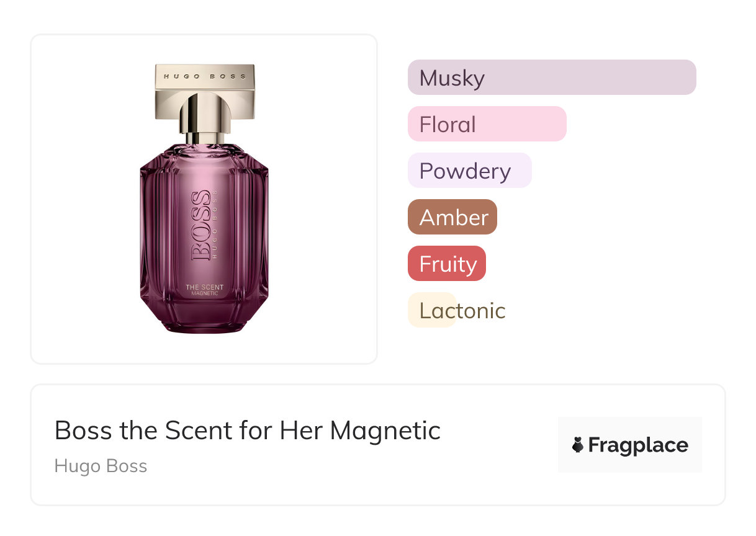Click THE SCENT text on bottle
The width and height of the screenshot is (756, 536).
[204, 287]
